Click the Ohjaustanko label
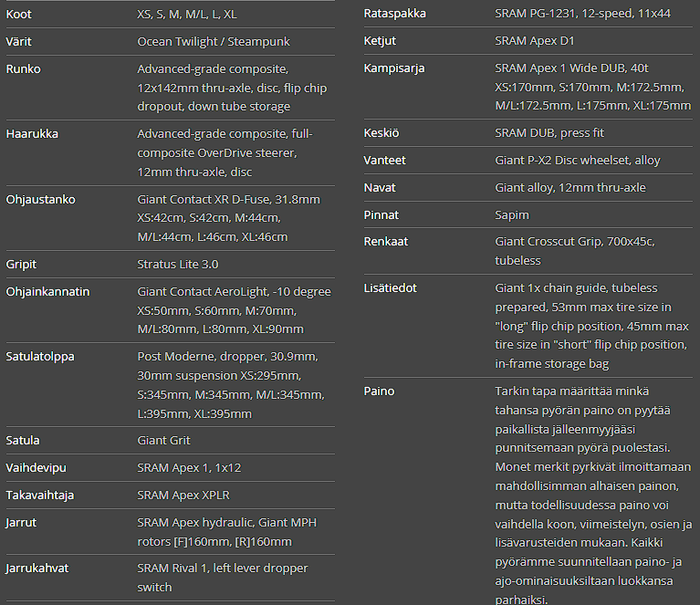Viewport: 700px width, 605px height. coord(41,200)
